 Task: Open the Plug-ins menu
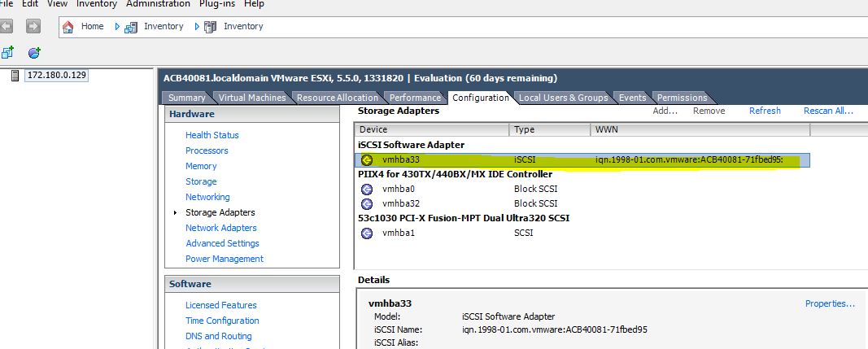pyautogui.click(x=217, y=4)
